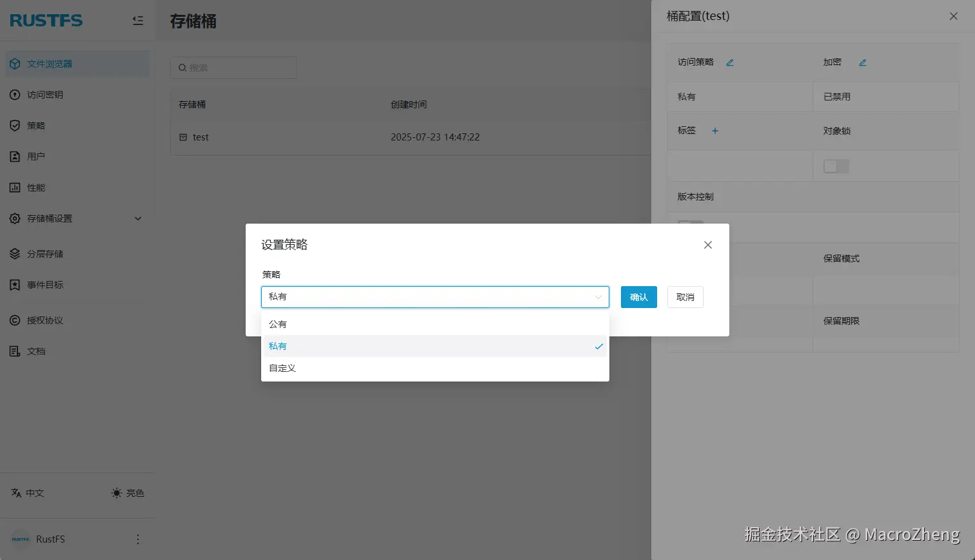The height and width of the screenshot is (560, 975).
Task: Switch language via the 中文 translate icon
Action: pyautogui.click(x=16, y=493)
